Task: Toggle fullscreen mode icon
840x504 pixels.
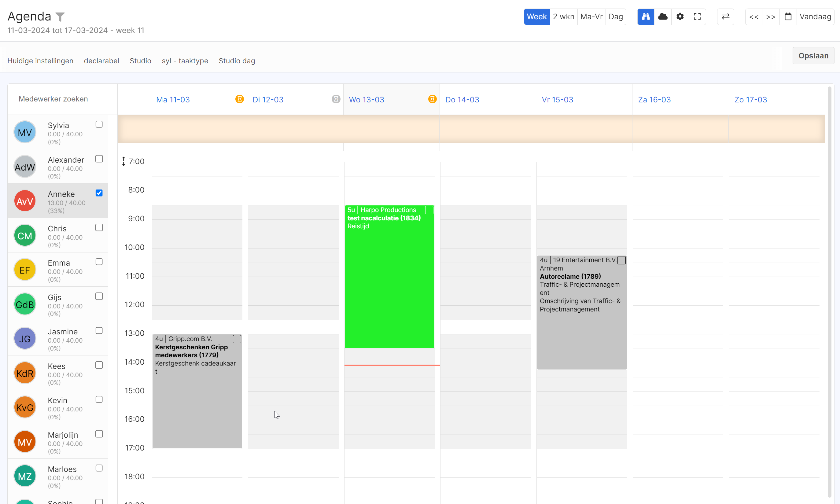Action: pos(697,17)
